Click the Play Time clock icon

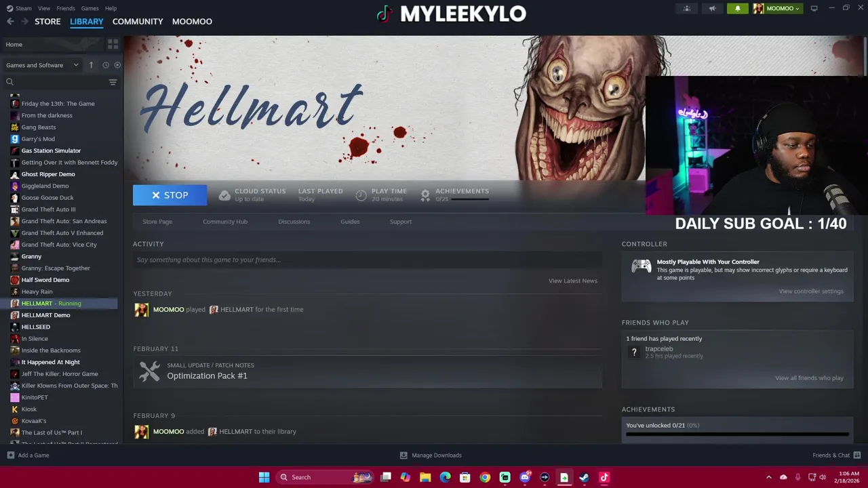(x=361, y=195)
